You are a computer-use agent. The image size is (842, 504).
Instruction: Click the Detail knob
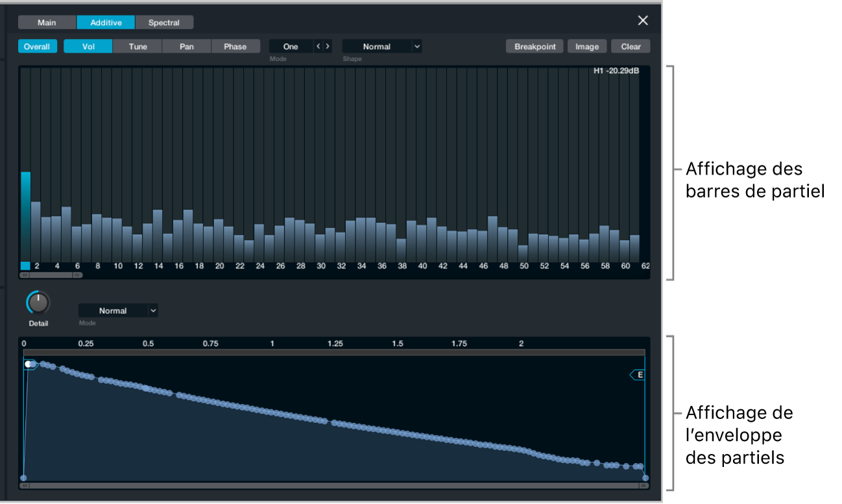[38, 303]
